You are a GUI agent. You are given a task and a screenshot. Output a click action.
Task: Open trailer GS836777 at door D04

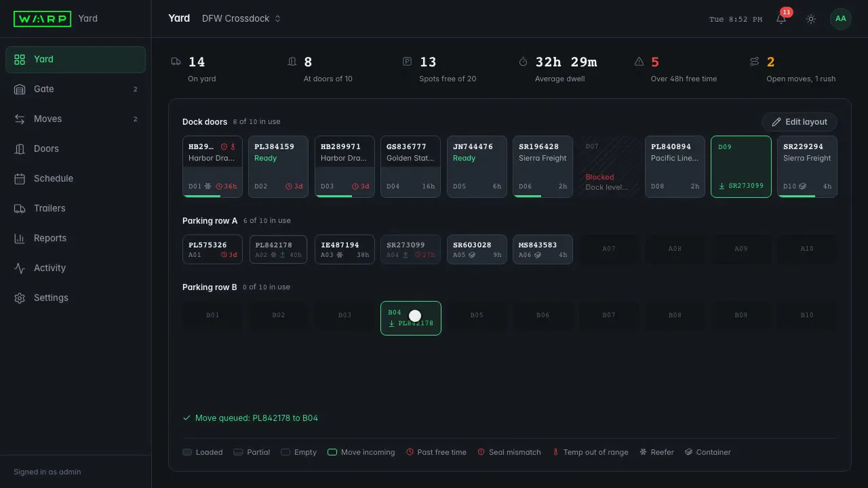point(410,167)
